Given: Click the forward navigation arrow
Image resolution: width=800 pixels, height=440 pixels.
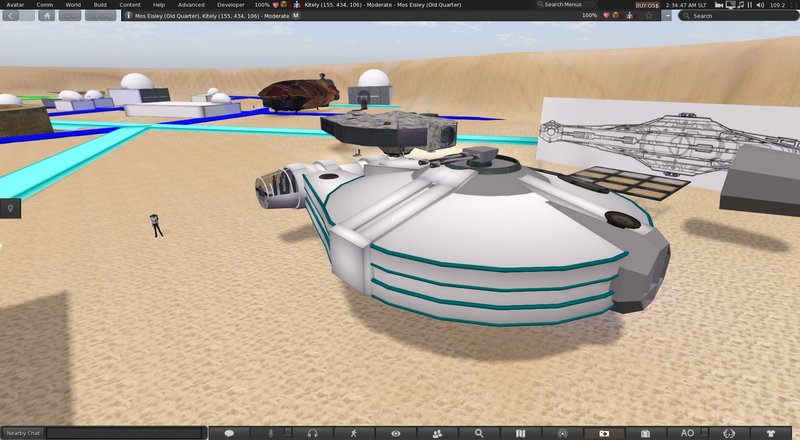Looking at the screenshot, I should [27, 16].
